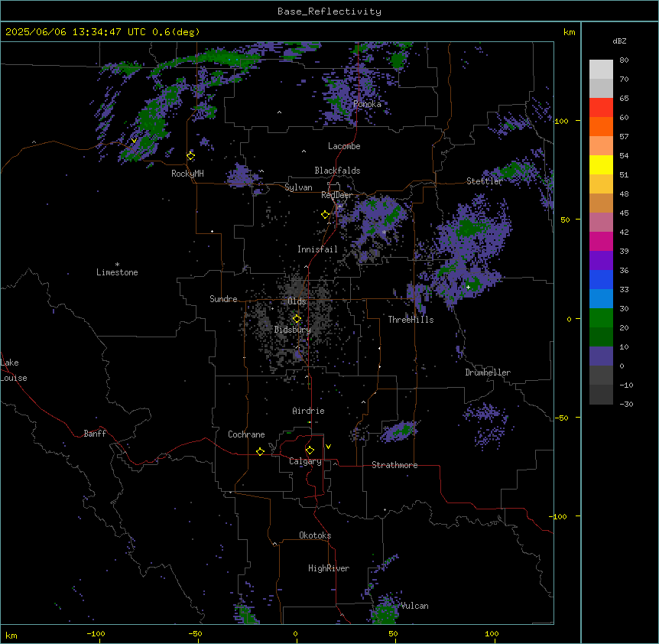The image size is (659, 644).
Task: Click the Okotoks label
Action: click(x=315, y=535)
